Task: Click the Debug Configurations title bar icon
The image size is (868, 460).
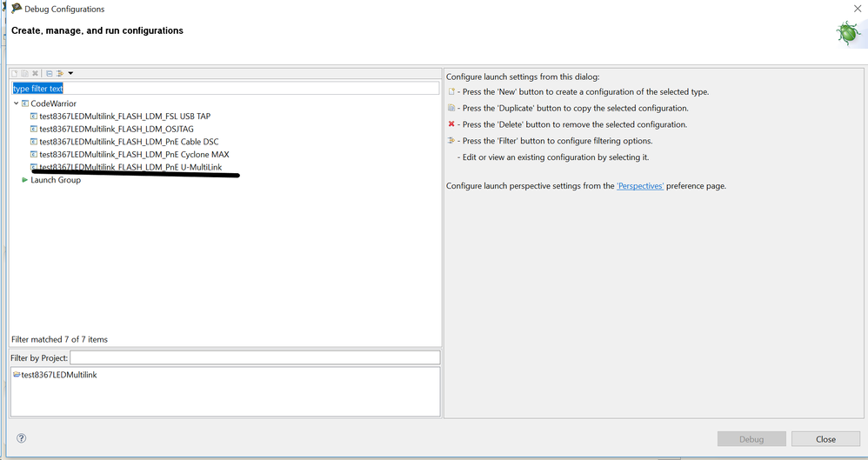Action: [16, 9]
